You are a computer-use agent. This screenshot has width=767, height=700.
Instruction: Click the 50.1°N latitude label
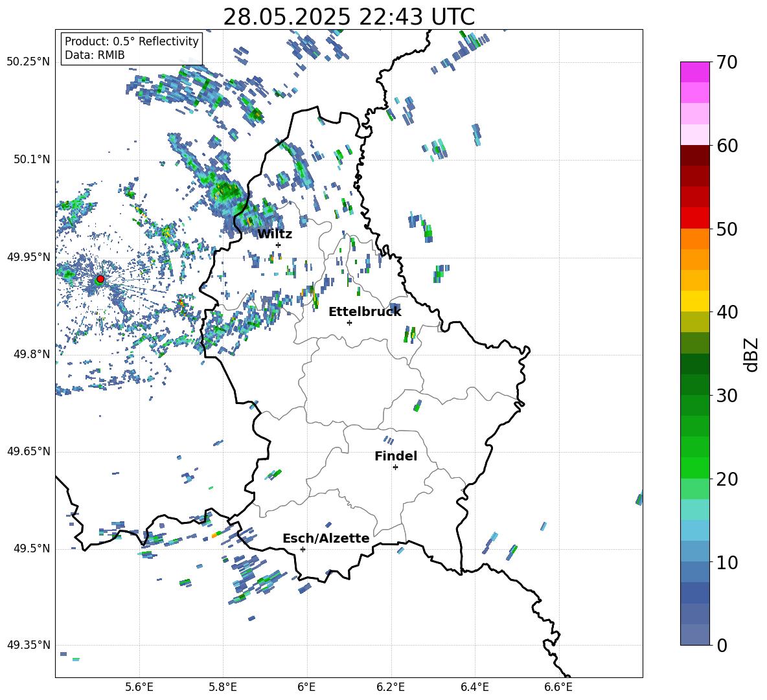tap(32, 159)
